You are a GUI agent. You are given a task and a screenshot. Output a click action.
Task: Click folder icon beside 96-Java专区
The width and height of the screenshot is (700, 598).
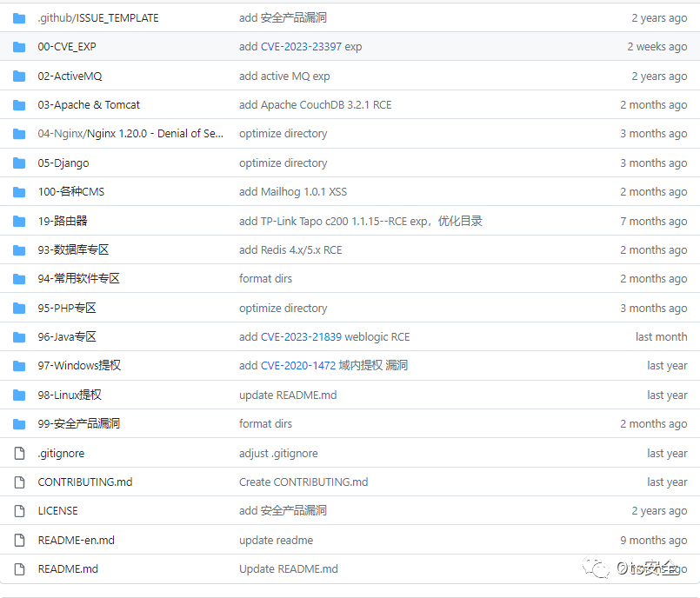19,337
